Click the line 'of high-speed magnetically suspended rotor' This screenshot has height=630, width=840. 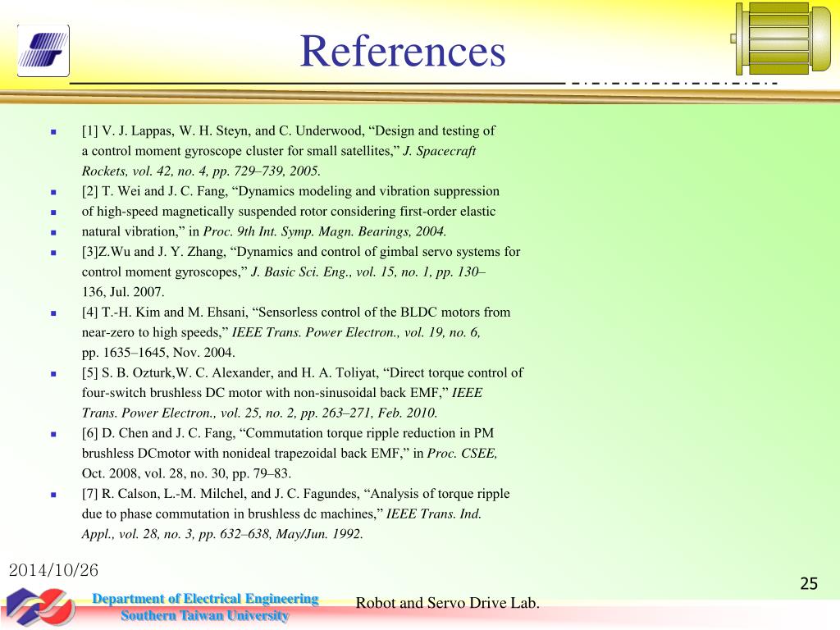tap(288, 212)
